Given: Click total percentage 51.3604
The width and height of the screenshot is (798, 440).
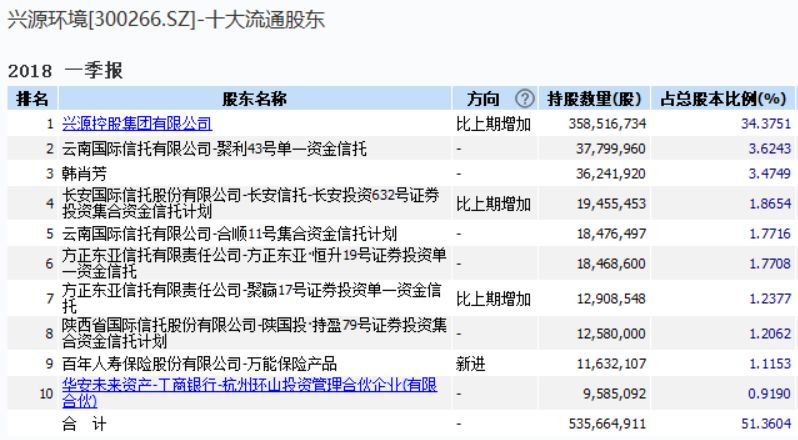Looking at the screenshot, I should (x=766, y=423).
